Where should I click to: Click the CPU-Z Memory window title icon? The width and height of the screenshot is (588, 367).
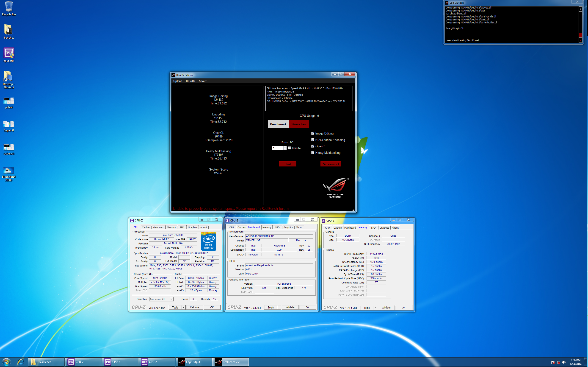pyautogui.click(x=323, y=221)
